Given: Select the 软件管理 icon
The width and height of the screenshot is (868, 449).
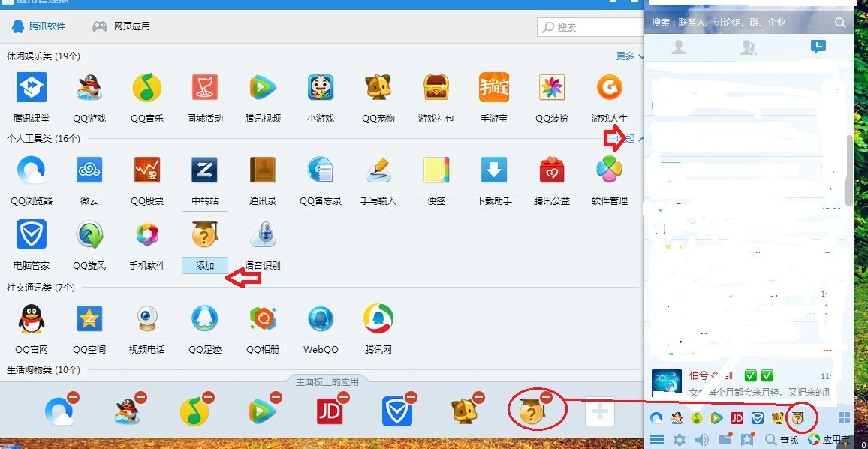Looking at the screenshot, I should (x=609, y=170).
